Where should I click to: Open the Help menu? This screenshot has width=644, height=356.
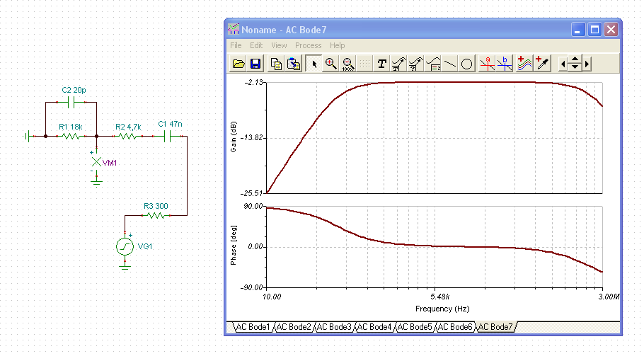337,45
